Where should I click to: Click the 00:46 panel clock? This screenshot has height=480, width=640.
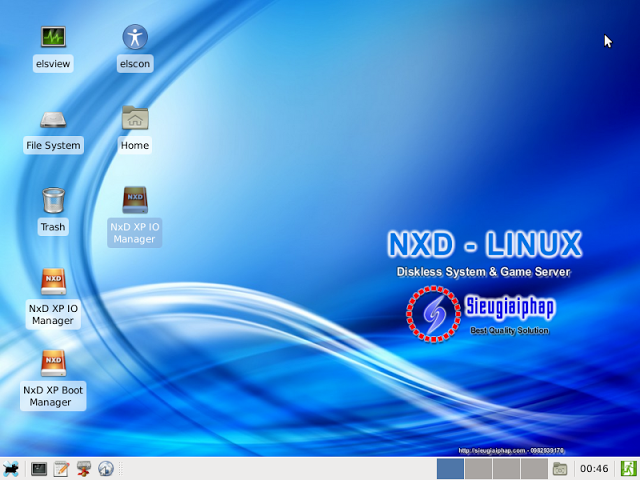tap(594, 469)
